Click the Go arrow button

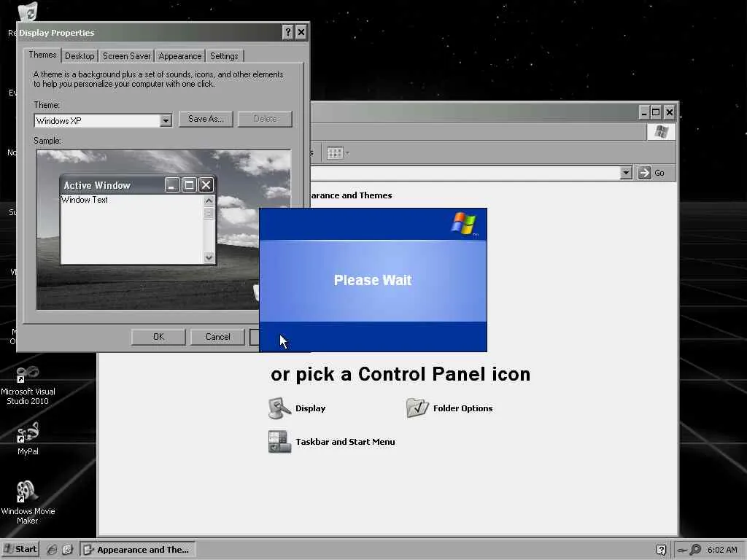pos(644,173)
